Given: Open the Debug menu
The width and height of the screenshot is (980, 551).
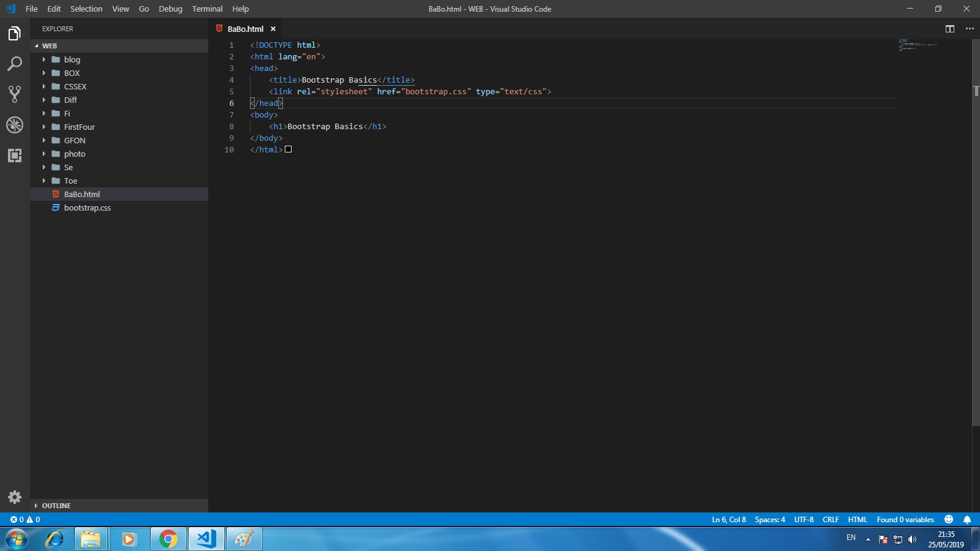Looking at the screenshot, I should click(170, 9).
